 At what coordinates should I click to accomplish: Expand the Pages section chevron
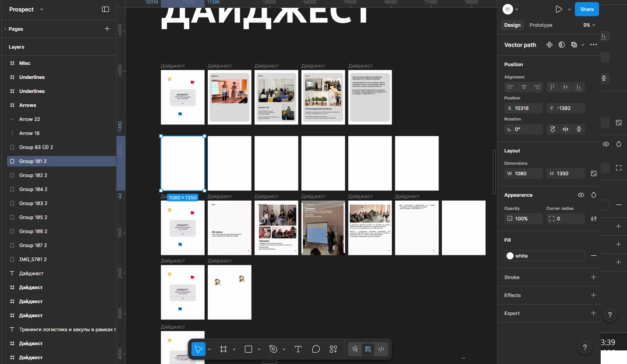(x=5, y=29)
